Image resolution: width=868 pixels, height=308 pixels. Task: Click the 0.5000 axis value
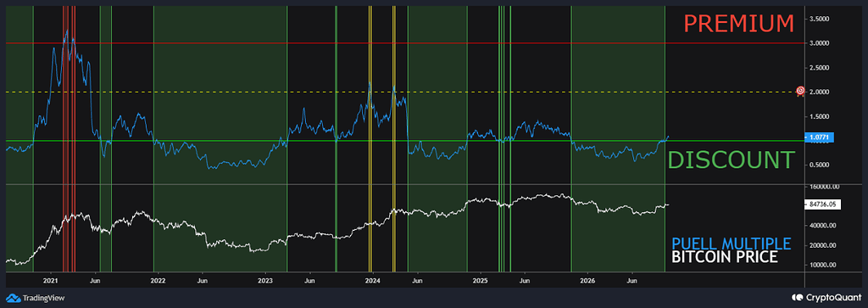click(x=821, y=165)
